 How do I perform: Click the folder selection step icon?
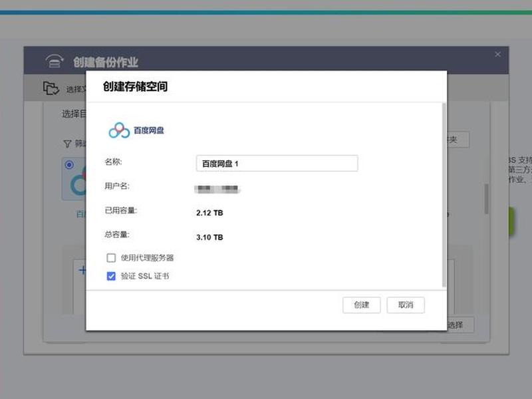(51, 88)
